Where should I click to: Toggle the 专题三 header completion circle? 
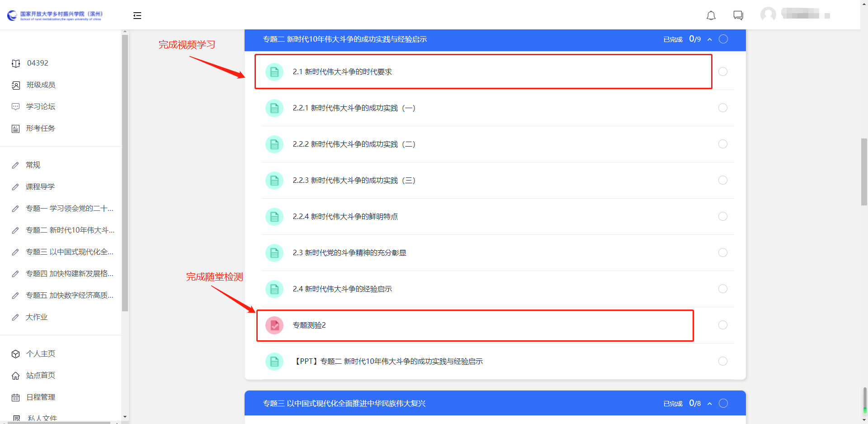(723, 403)
